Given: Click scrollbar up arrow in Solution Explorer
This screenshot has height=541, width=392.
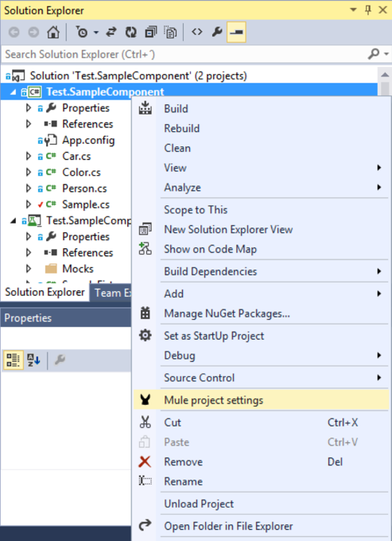Looking at the screenshot, I should pos(385,75).
